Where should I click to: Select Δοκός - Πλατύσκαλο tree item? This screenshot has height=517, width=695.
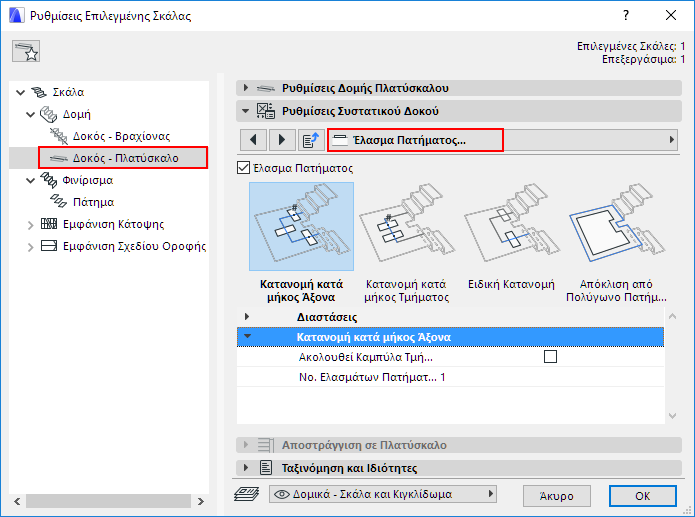(x=126, y=158)
